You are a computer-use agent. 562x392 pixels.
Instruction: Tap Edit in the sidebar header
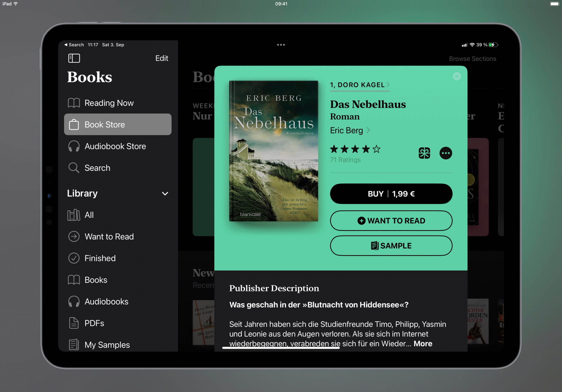[x=162, y=58]
